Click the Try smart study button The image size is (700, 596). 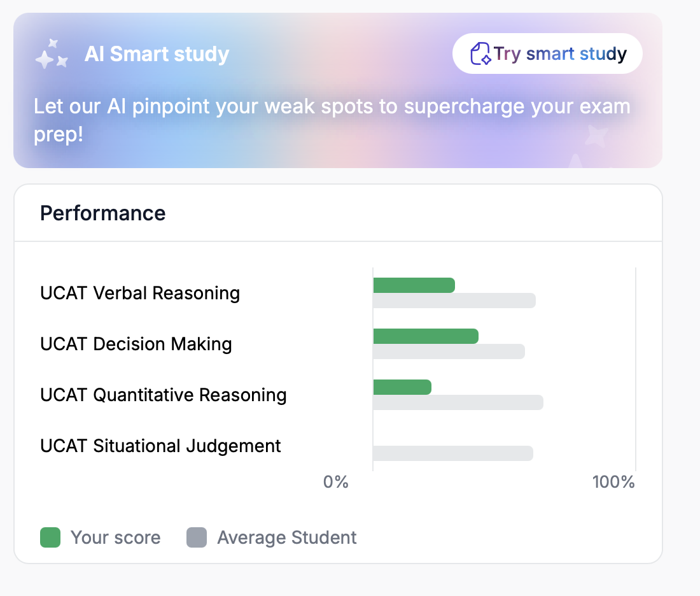coord(547,53)
